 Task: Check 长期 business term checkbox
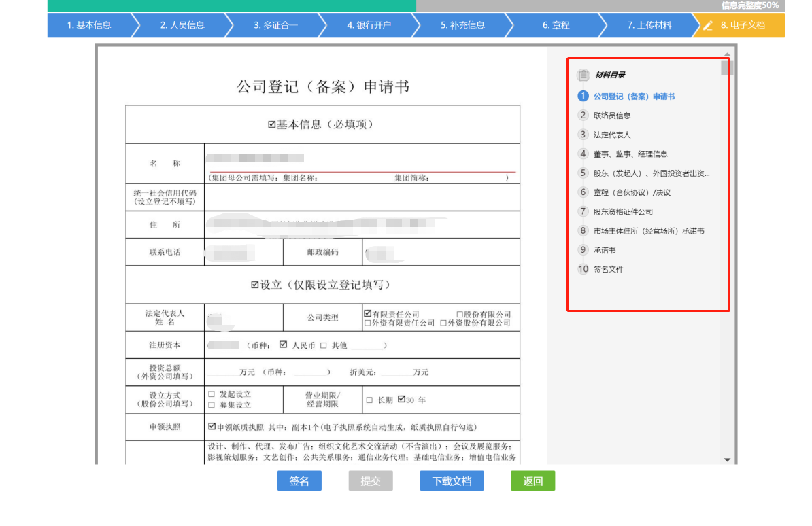coord(369,400)
